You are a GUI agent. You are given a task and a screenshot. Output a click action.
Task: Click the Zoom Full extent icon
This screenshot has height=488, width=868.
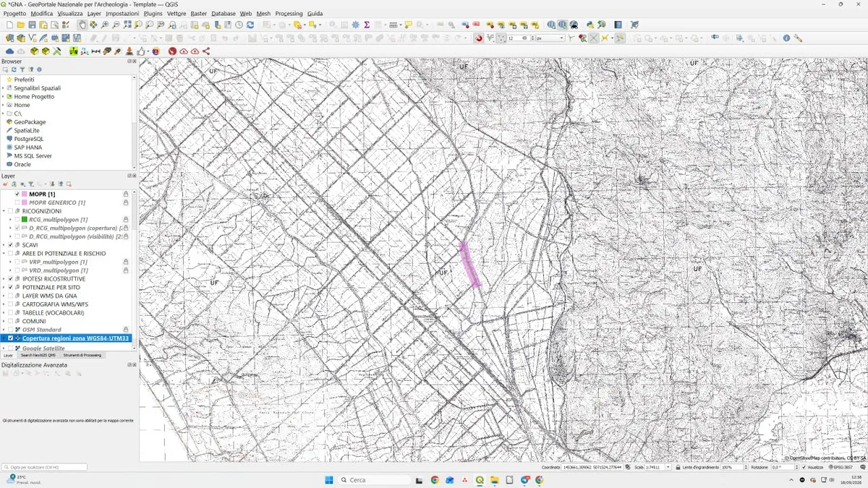click(127, 25)
